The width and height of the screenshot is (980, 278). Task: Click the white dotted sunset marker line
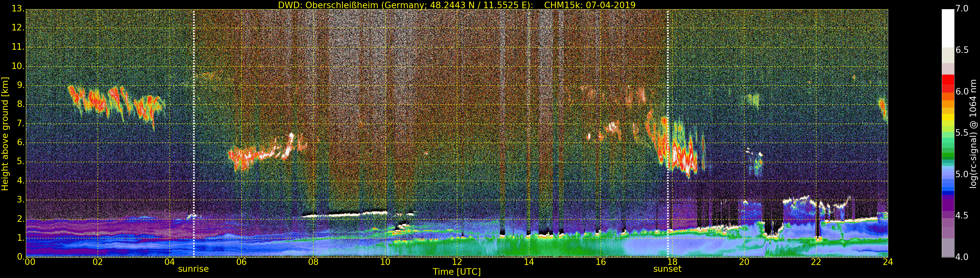[x=668, y=133]
